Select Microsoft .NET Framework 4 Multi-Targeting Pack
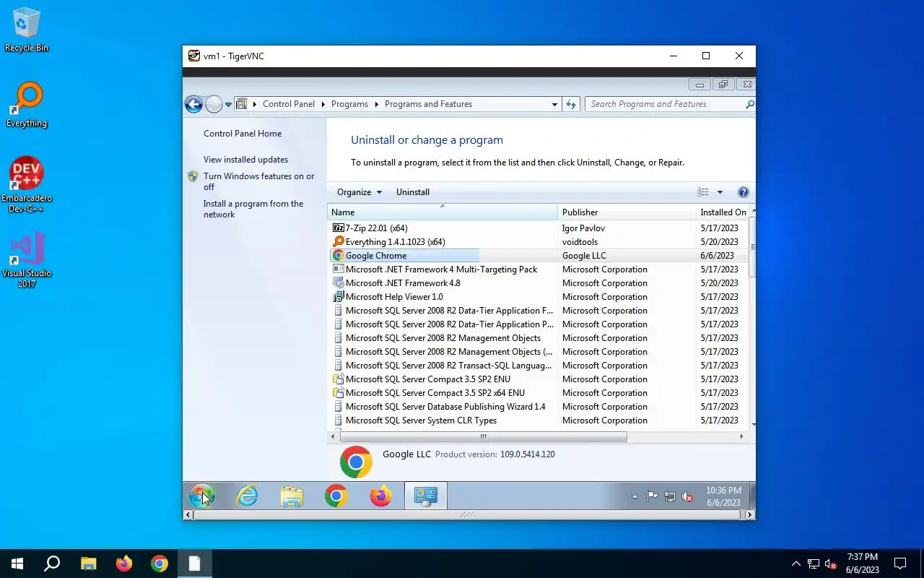This screenshot has height=578, width=924. click(539, 269)
